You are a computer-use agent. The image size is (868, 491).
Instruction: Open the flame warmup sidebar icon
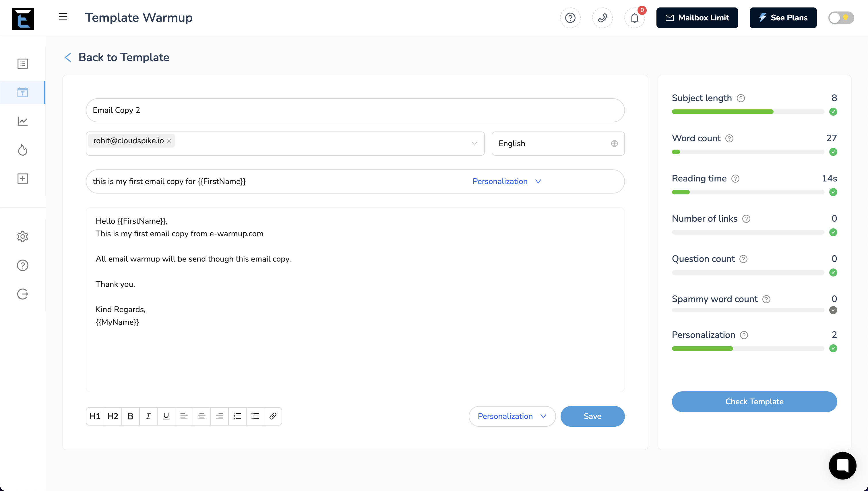coord(23,150)
